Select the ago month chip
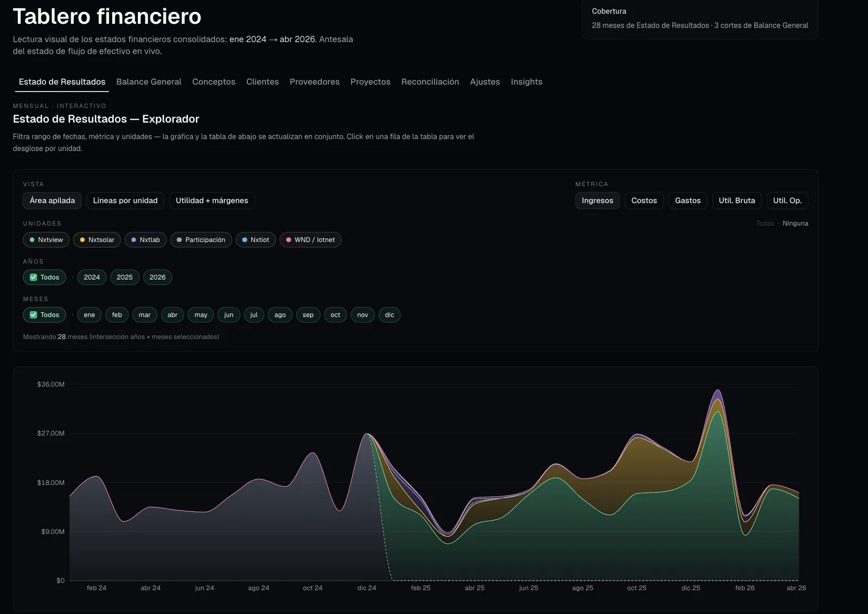 (280, 315)
